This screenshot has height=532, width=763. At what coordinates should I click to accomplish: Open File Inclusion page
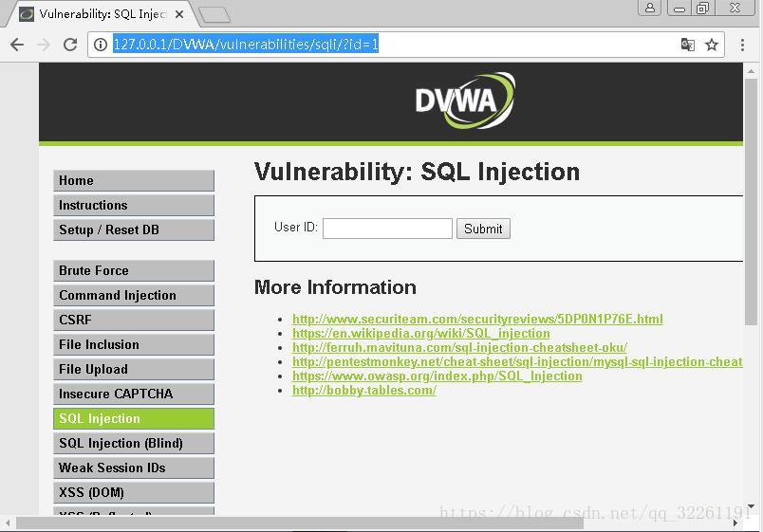(133, 344)
